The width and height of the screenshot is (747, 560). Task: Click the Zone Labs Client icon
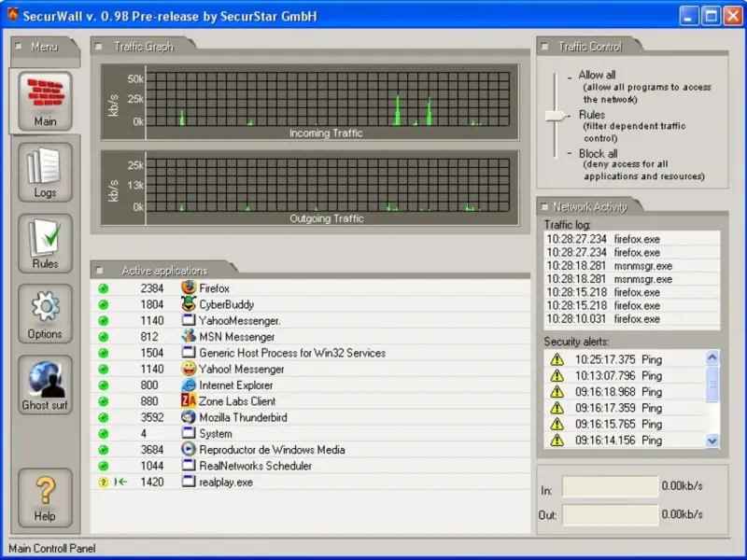coord(189,401)
